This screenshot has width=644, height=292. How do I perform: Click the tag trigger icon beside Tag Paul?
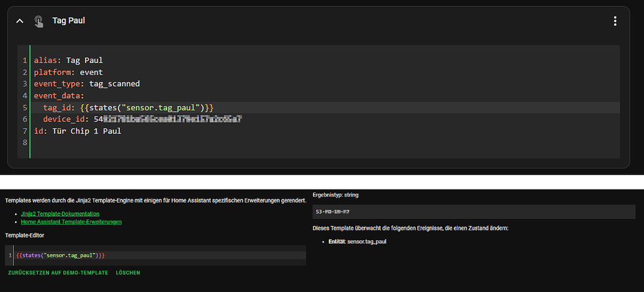(39, 21)
